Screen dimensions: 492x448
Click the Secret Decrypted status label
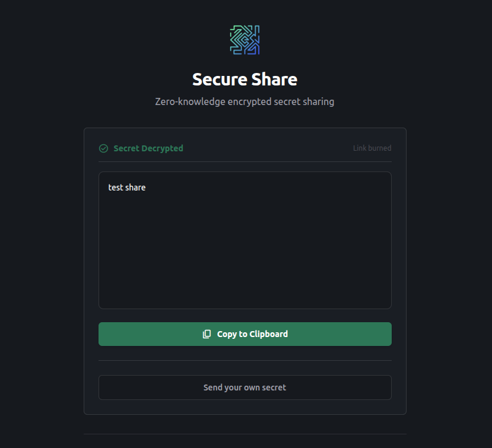click(148, 148)
